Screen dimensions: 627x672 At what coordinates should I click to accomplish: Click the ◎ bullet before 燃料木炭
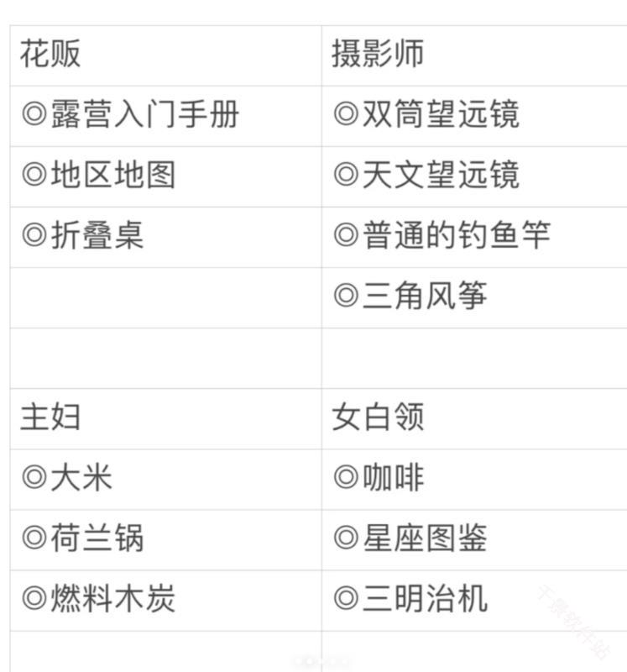click(34, 599)
